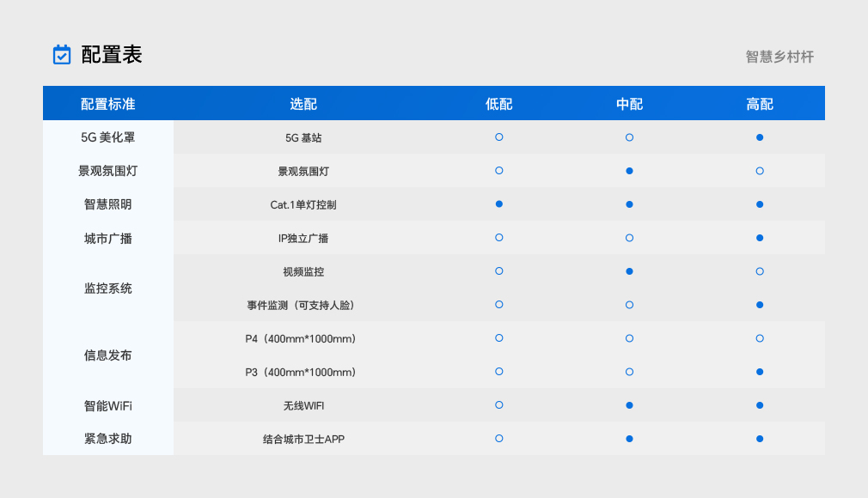Click the 信息发布 category cell
This screenshot has width=868, height=498.
click(x=108, y=355)
